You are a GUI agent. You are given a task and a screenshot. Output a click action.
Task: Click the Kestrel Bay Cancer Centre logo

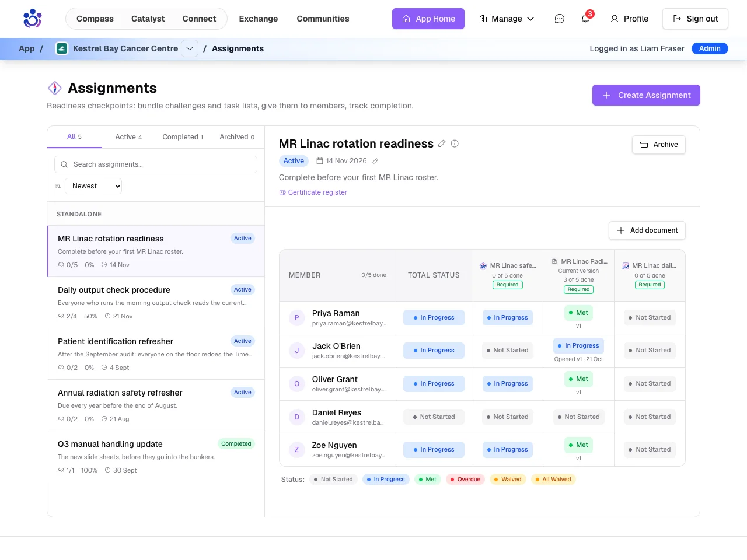[62, 48]
